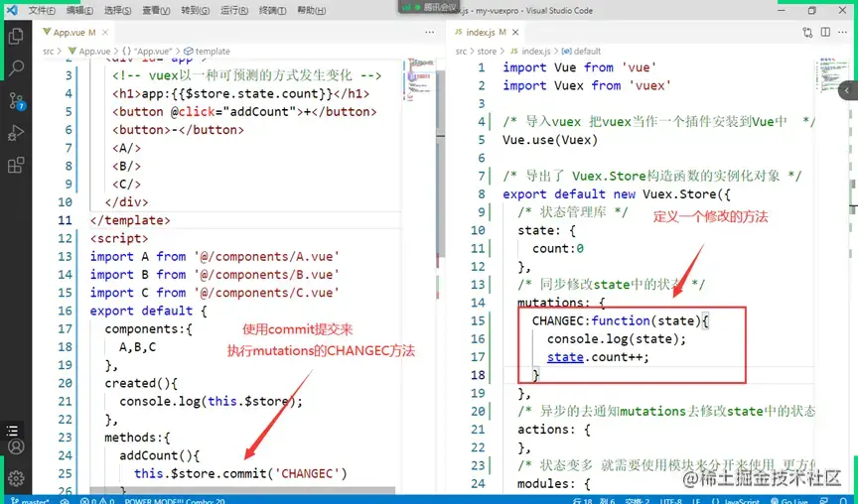Screen dimensions: 858x504
Task: Open the 查看(V) menu
Action: (156, 10)
